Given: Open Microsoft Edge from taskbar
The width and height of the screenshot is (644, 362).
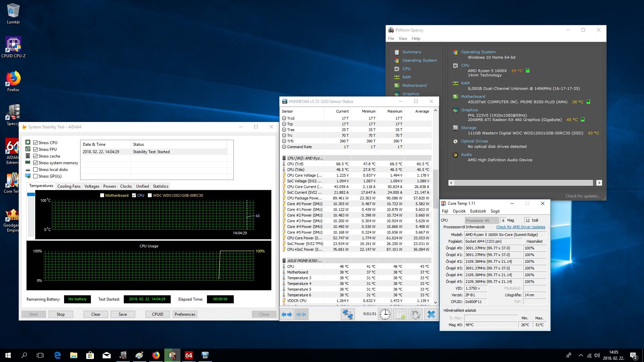Looking at the screenshot, I should click(57, 355).
